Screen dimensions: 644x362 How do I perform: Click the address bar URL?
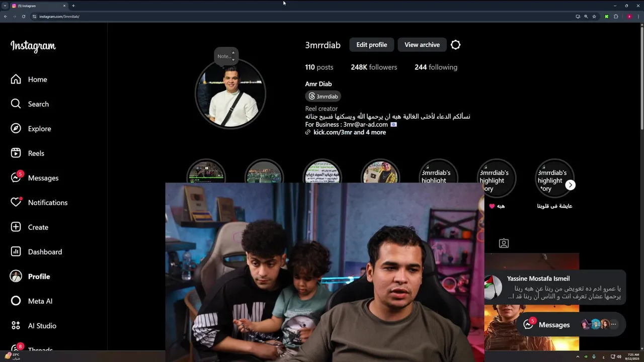click(59, 17)
